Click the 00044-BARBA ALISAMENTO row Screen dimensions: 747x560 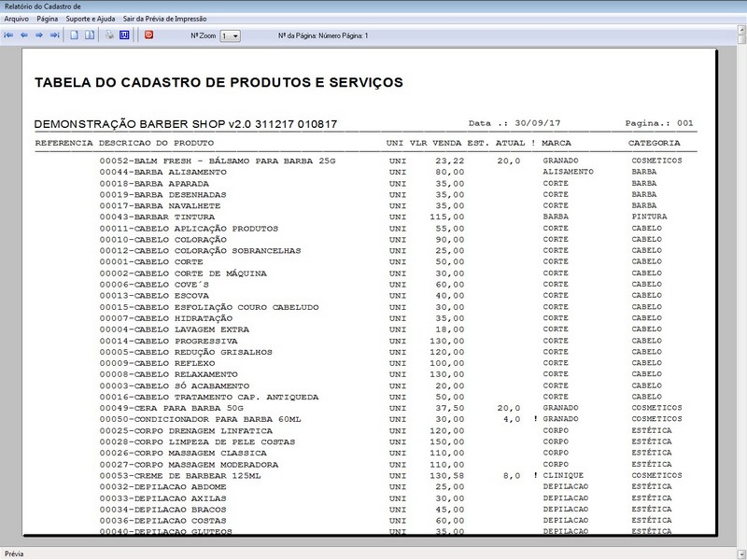(x=378, y=172)
